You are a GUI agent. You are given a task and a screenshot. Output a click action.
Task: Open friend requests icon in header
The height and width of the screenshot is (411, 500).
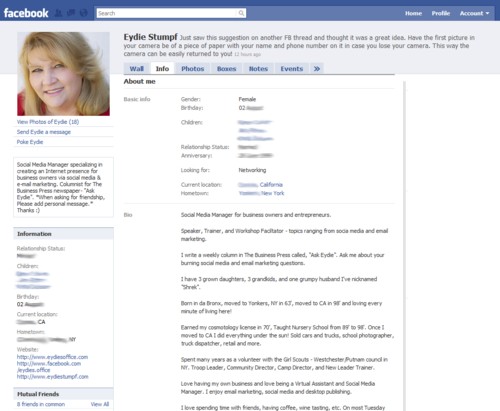58,13
